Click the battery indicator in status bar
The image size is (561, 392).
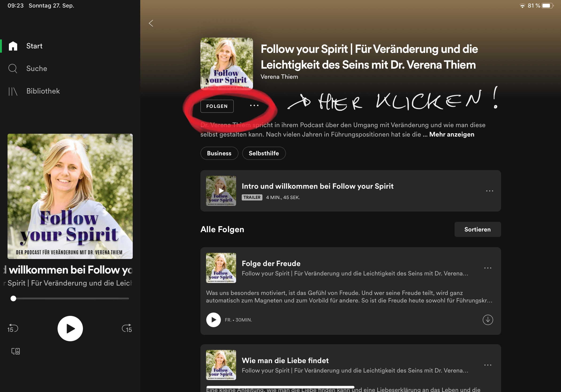point(548,6)
